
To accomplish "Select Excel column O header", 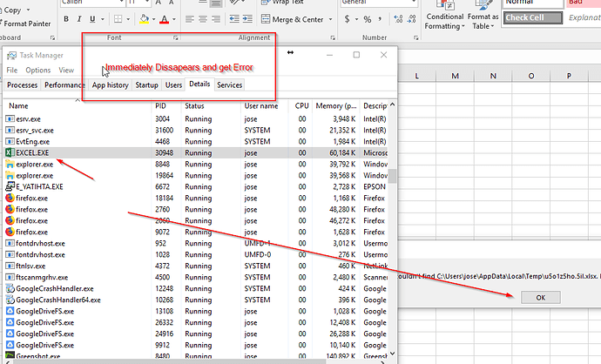I will pyautogui.click(x=530, y=76).
